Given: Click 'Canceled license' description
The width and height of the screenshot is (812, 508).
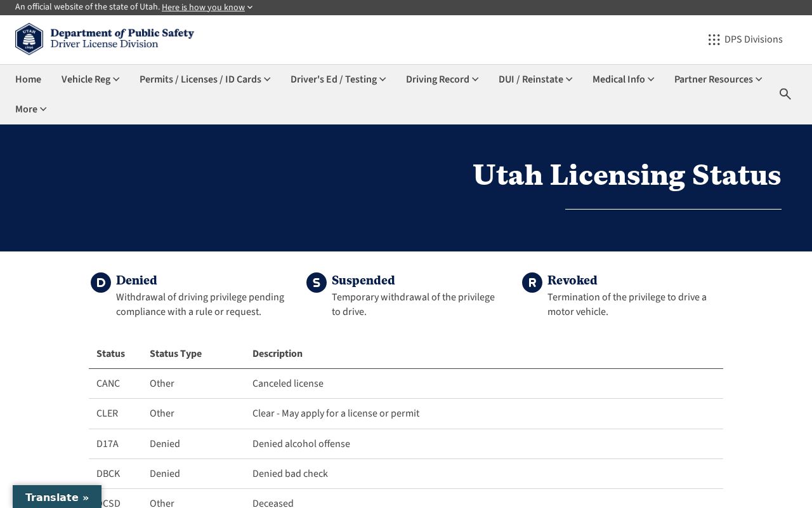Looking at the screenshot, I should point(288,384).
